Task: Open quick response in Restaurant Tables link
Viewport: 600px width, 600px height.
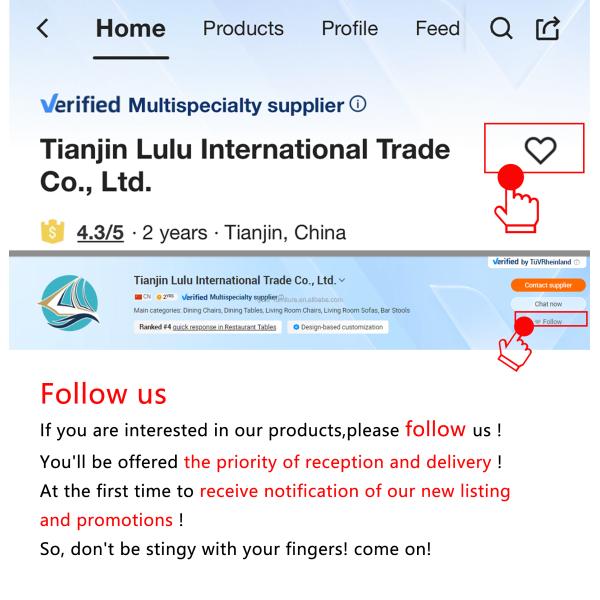Action: 224,327
